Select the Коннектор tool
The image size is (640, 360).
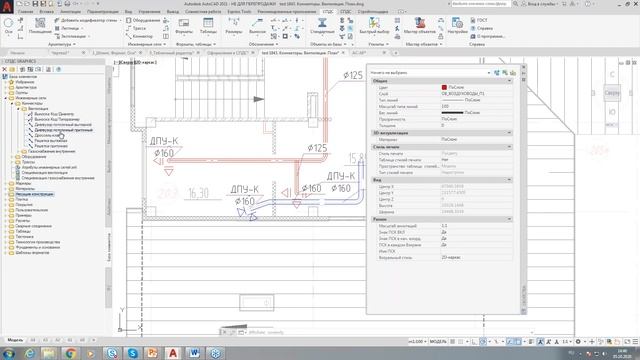[139, 36]
